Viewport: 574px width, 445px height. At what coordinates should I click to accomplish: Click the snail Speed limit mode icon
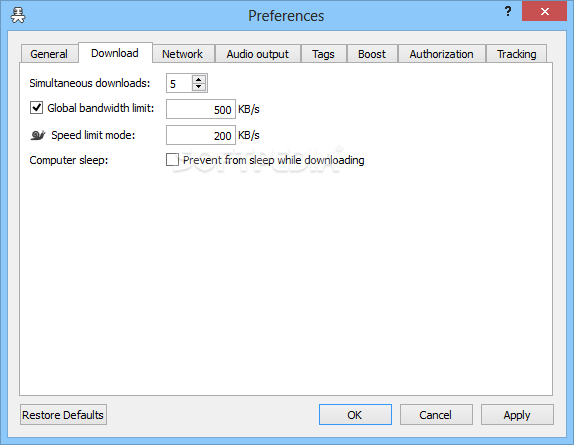point(37,135)
